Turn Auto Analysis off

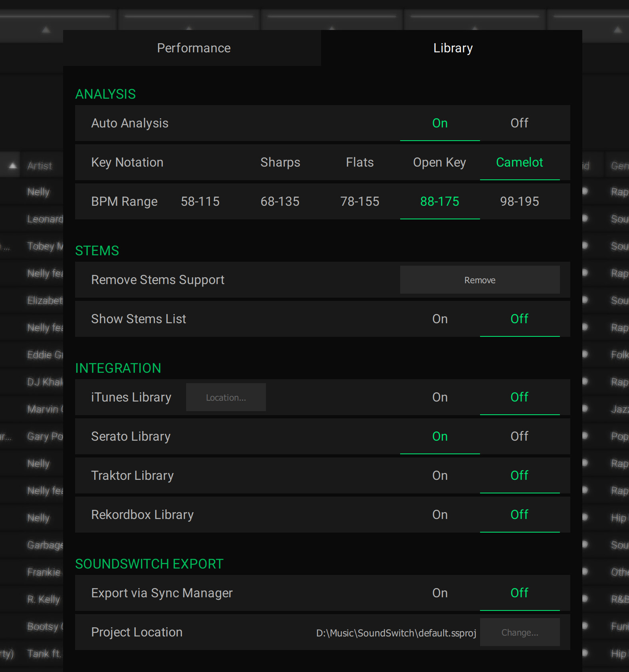[x=519, y=123]
